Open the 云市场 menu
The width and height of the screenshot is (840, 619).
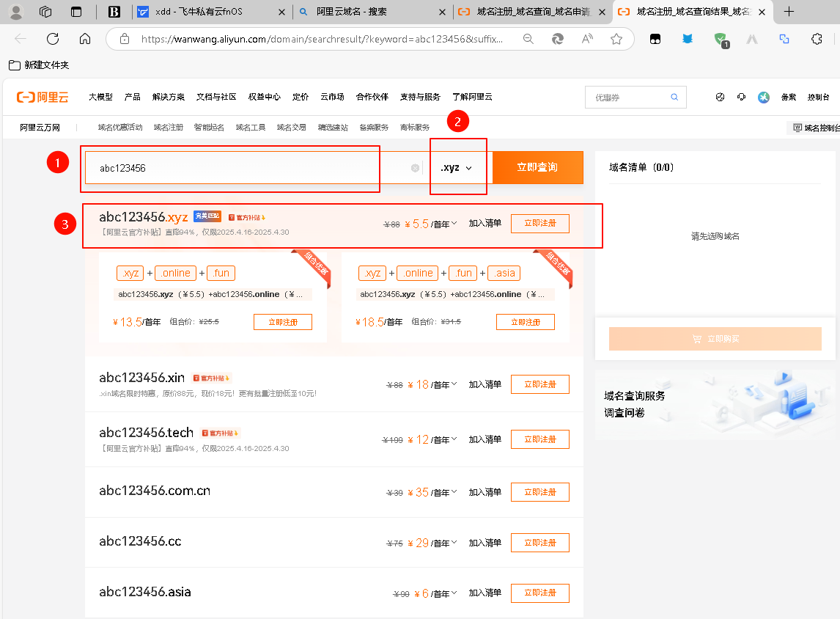pyautogui.click(x=332, y=97)
